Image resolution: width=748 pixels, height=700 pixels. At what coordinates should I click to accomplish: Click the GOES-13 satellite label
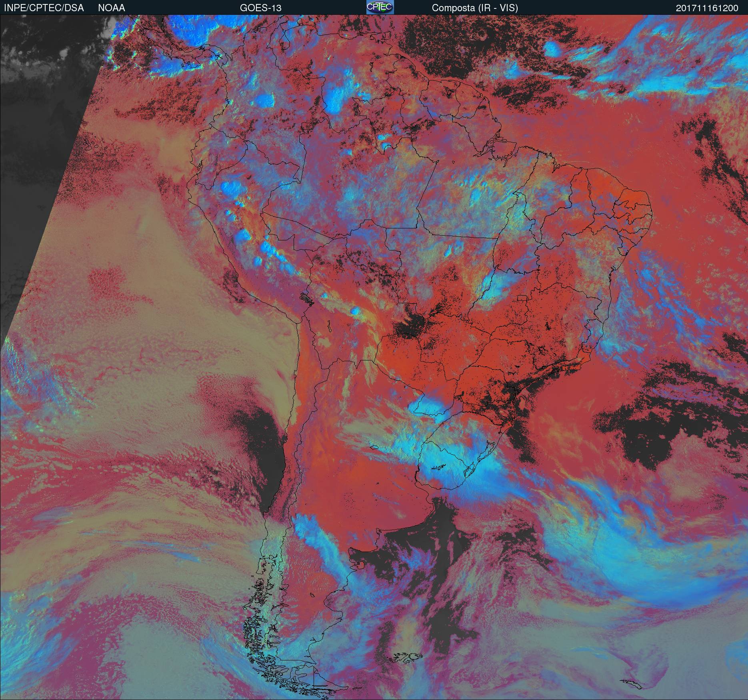click(x=260, y=8)
